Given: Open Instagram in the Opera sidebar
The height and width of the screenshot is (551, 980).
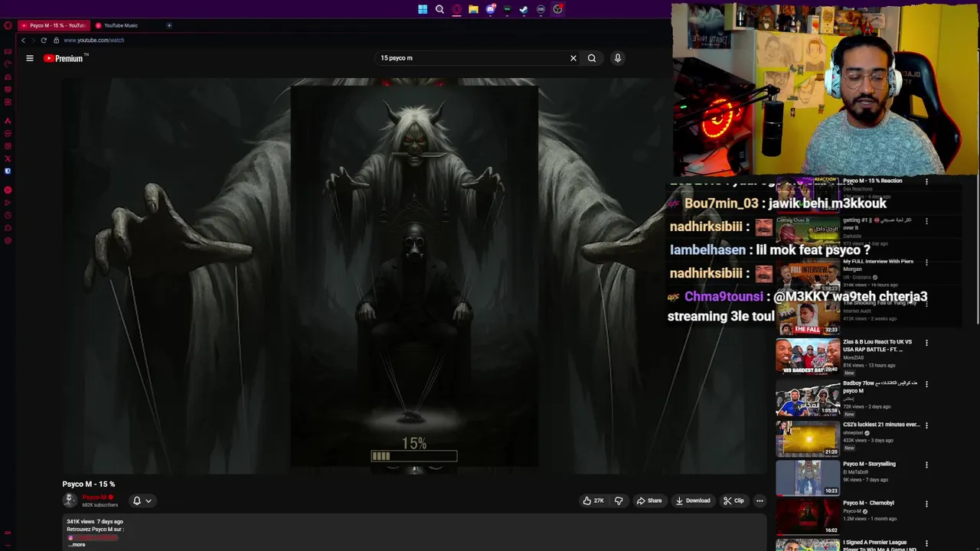Looking at the screenshot, I should click(x=8, y=145).
